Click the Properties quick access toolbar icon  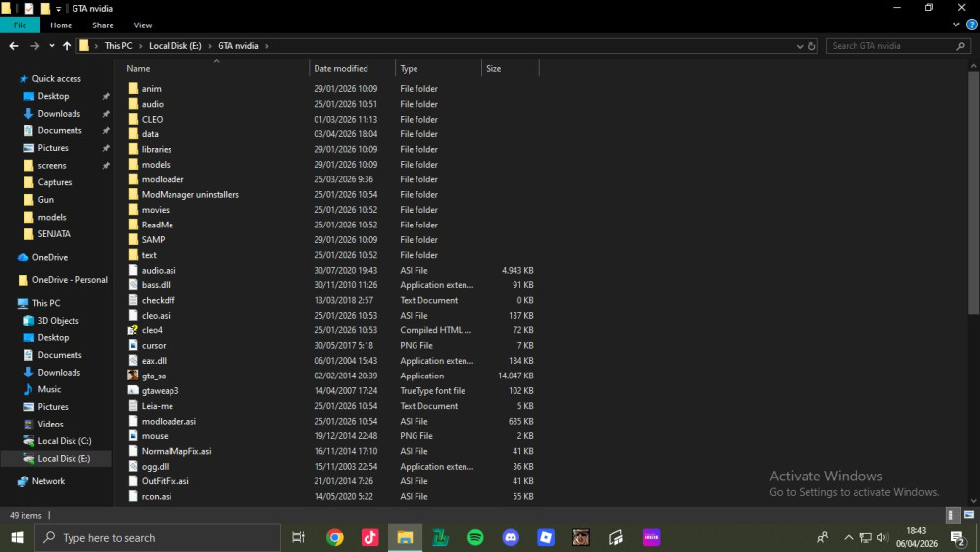(28, 8)
